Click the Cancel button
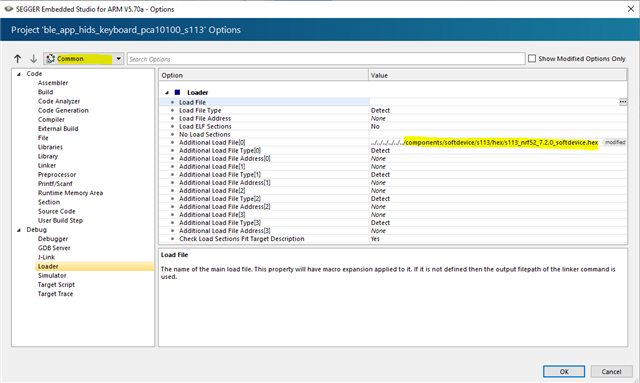 point(611,372)
